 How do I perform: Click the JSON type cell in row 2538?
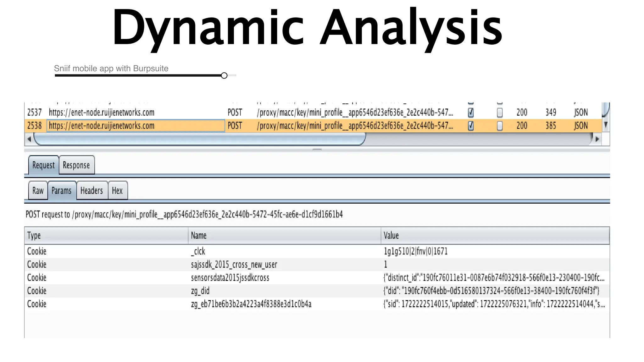coord(581,126)
